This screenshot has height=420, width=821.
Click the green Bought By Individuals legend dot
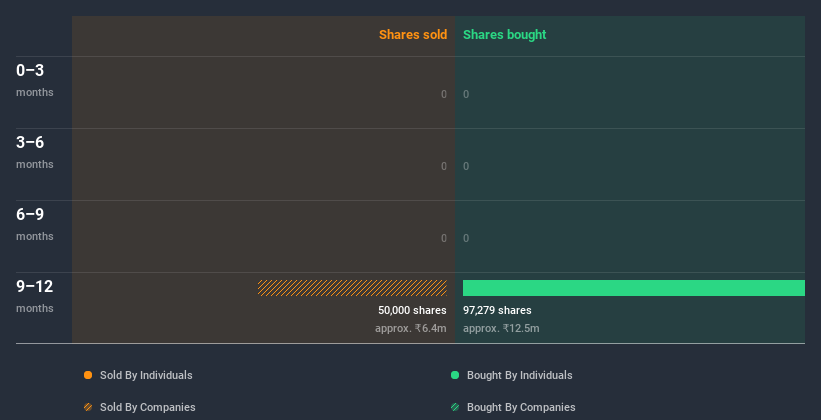(x=455, y=375)
